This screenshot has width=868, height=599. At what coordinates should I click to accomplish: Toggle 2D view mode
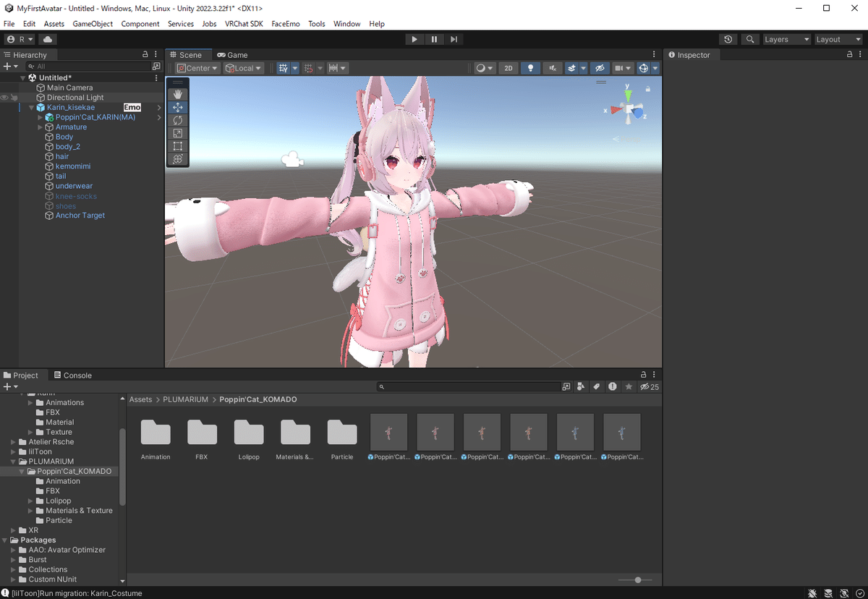pos(509,68)
